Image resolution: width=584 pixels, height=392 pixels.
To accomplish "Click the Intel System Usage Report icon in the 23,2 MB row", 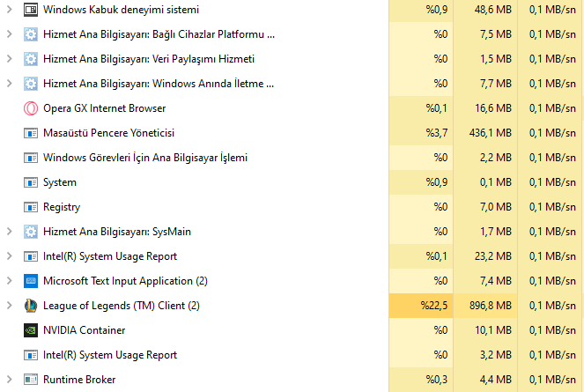I will click(x=31, y=256).
